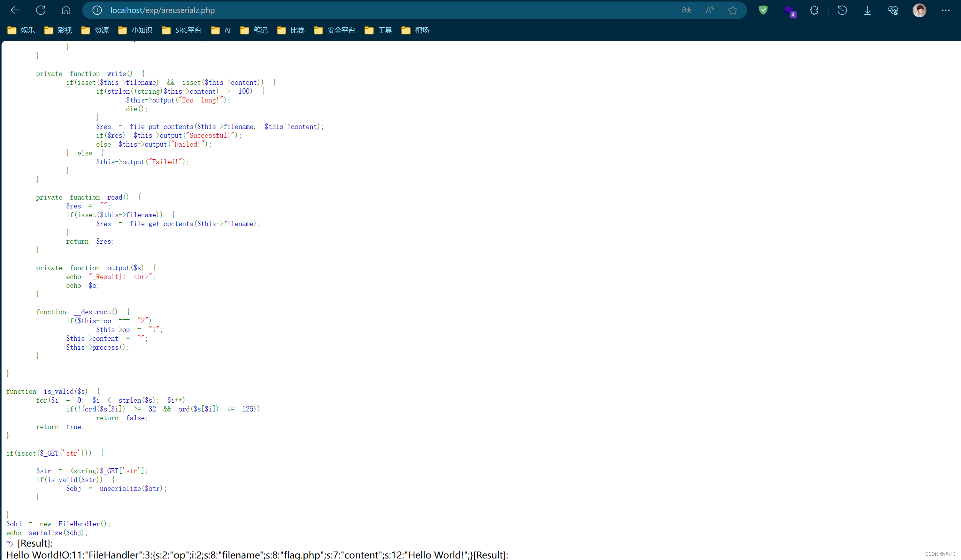
Task: Open the extensions puzzle icon
Action: click(814, 10)
